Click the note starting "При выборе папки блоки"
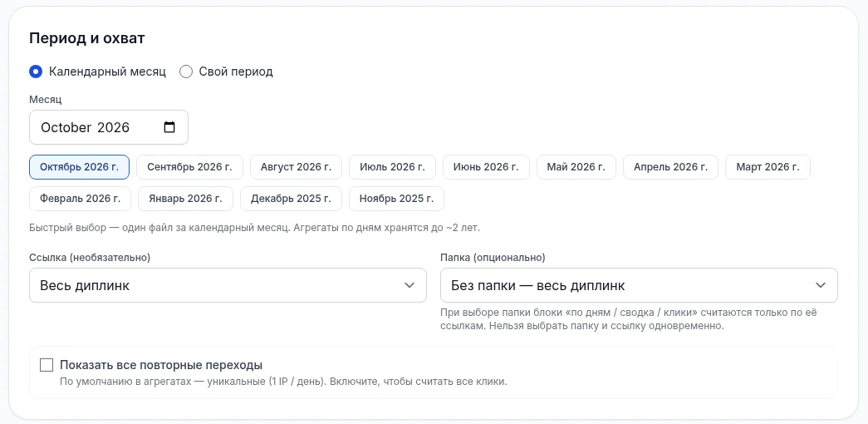The height and width of the screenshot is (424, 868). tap(628, 319)
